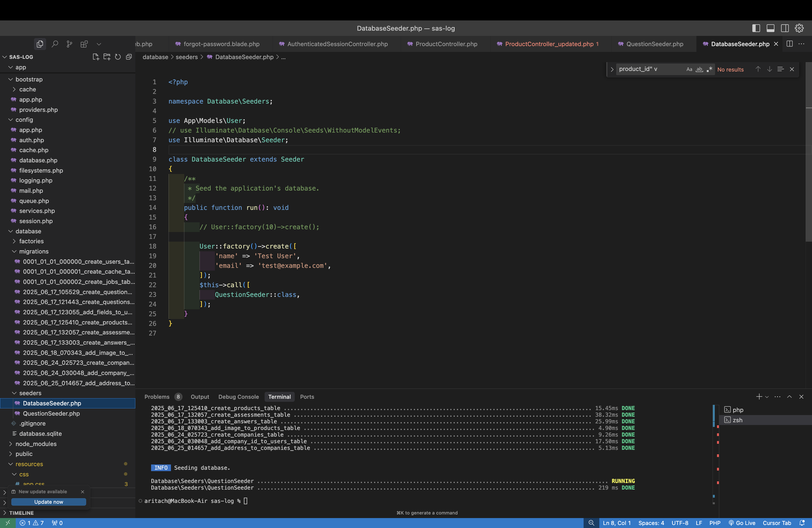Viewport: 812px width, 528px height.
Task: Expand the factories folder
Action: [31, 241]
